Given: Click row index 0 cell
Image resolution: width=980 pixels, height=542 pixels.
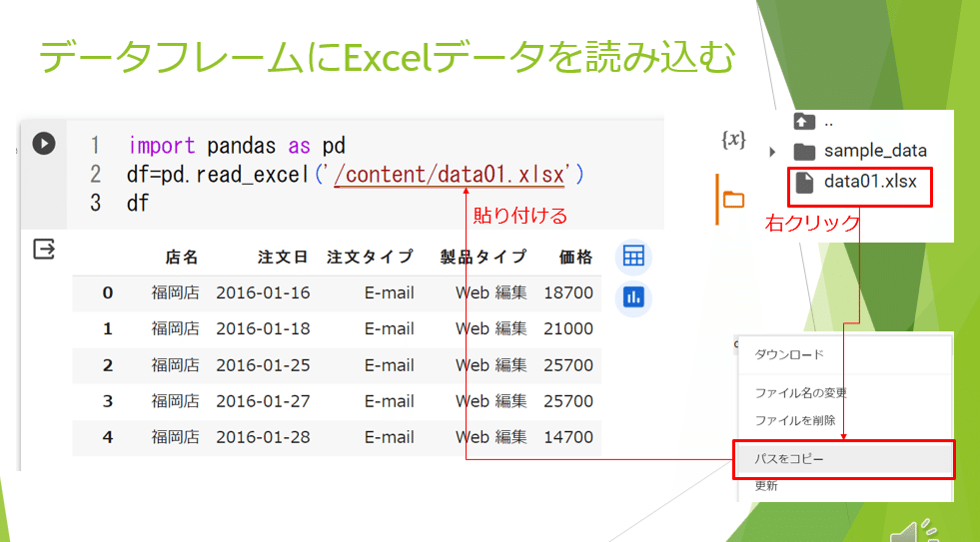Looking at the screenshot, I should 108,292.
